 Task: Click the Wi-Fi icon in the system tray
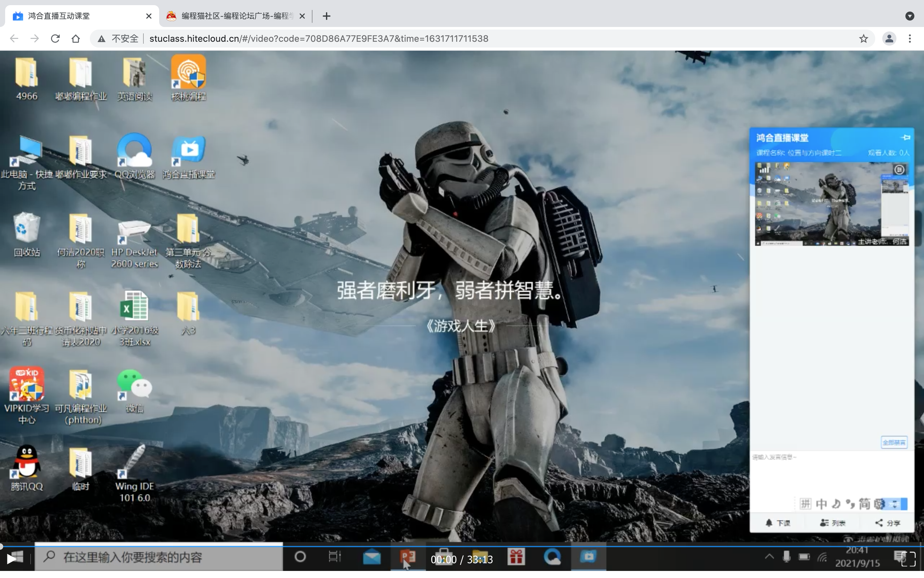[x=822, y=557]
